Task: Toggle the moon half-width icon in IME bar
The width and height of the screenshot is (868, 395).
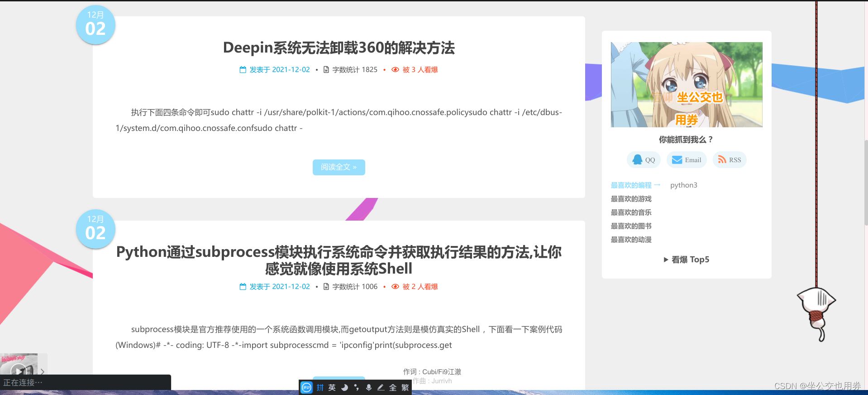Action: 344,387
